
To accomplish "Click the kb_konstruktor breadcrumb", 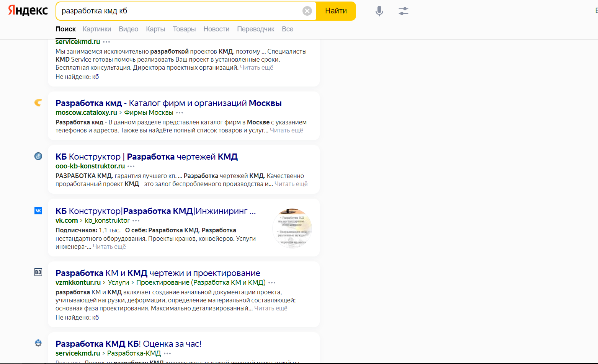I will coord(107,220).
